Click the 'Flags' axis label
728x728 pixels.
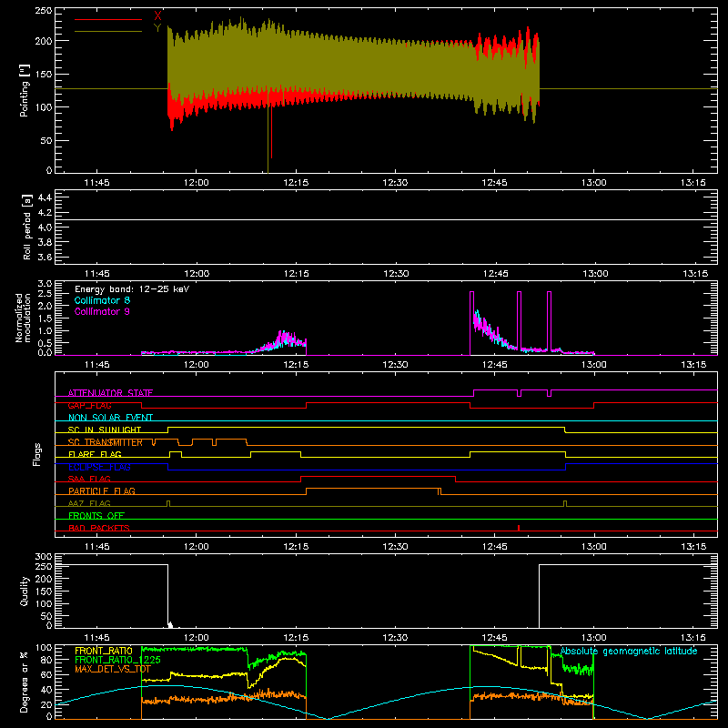click(37, 454)
